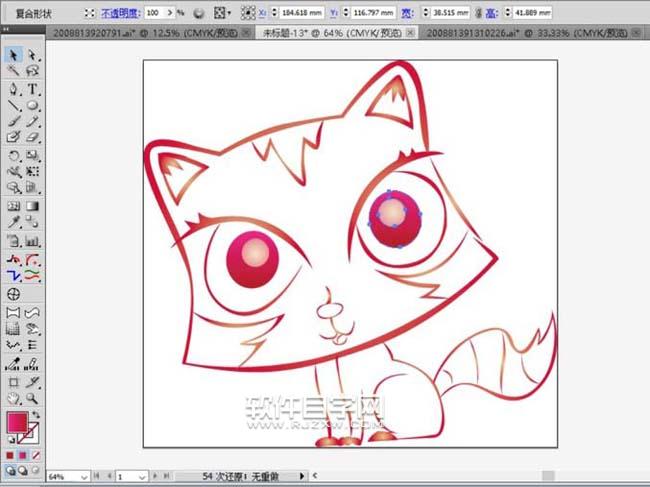Open the artboard number dropdown
650x487 pixels.
point(142,477)
